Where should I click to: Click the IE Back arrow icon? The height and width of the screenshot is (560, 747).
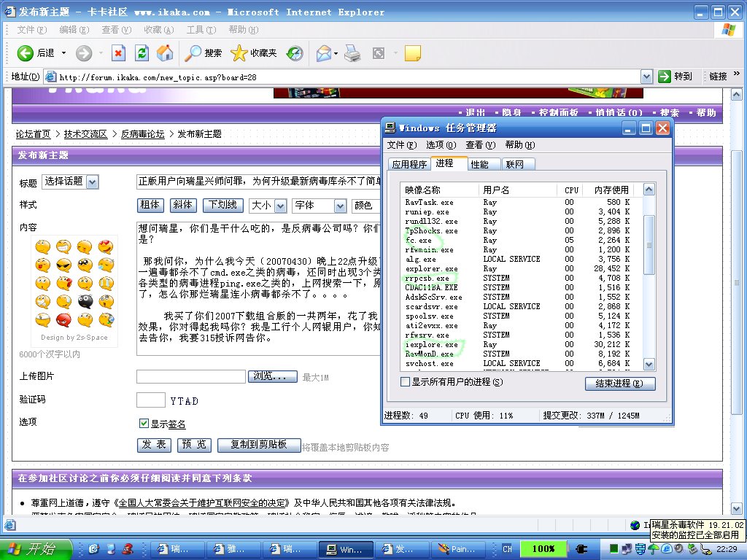tap(26, 52)
